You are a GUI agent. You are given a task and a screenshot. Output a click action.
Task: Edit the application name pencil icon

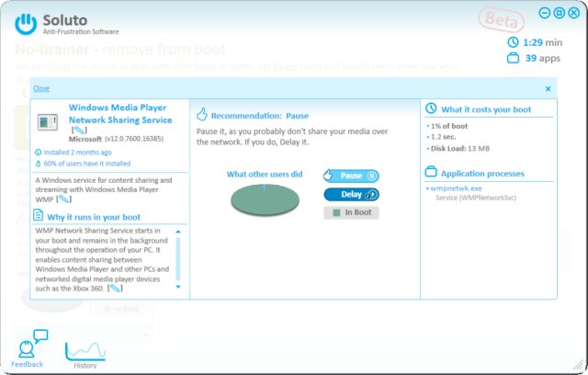[79, 131]
